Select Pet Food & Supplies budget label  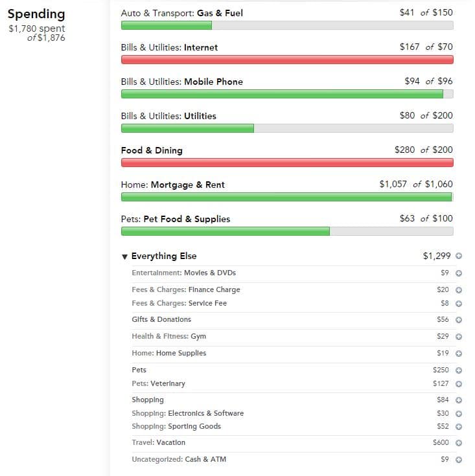pos(175,219)
